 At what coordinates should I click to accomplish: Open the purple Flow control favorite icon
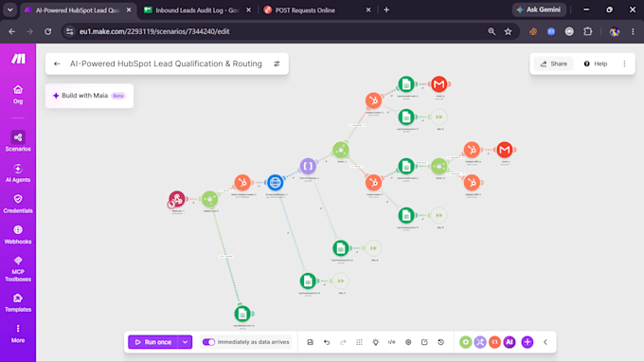tap(480, 342)
